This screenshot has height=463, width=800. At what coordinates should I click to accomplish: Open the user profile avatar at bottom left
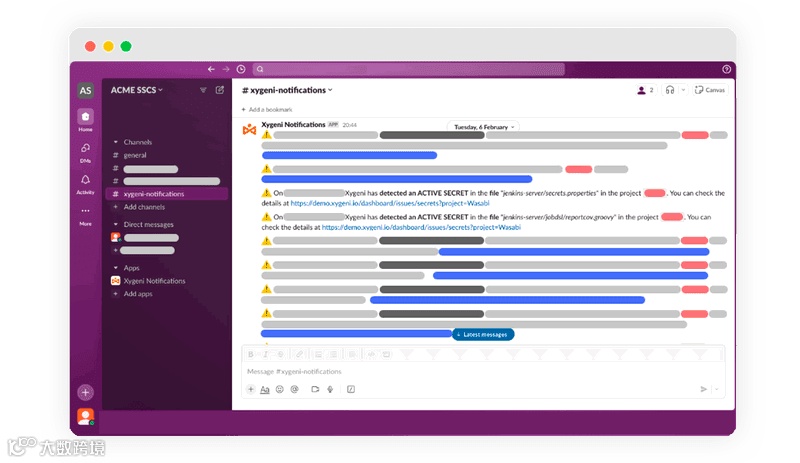[85, 417]
